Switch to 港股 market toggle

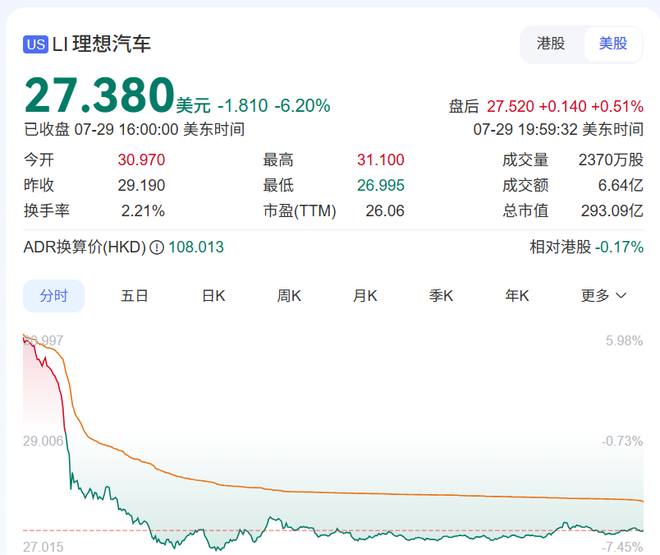(x=551, y=44)
